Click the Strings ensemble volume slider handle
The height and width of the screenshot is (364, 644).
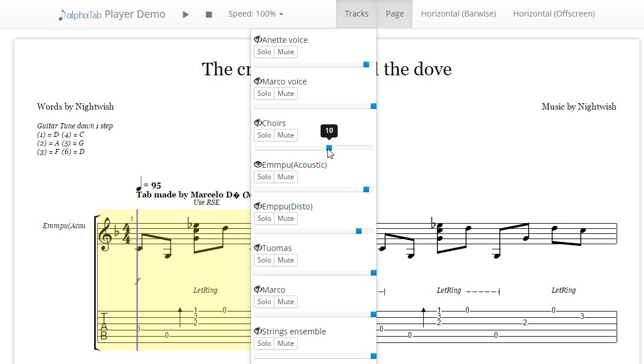click(374, 356)
